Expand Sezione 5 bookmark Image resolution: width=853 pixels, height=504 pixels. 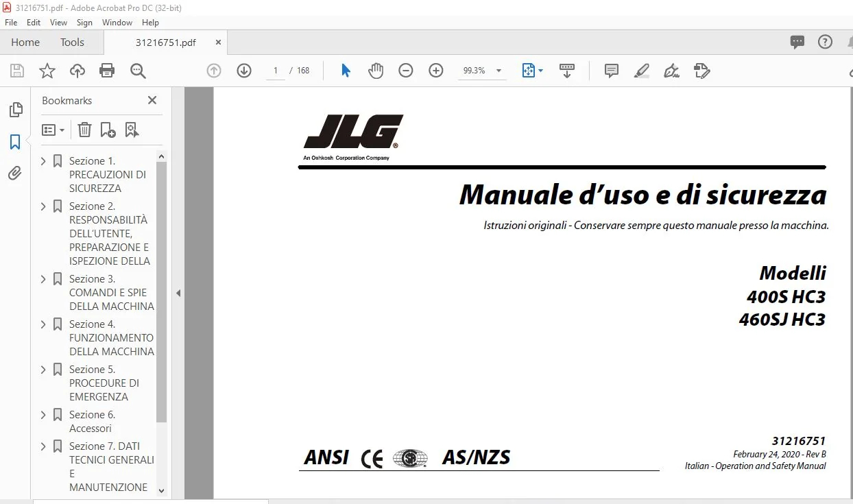43,370
